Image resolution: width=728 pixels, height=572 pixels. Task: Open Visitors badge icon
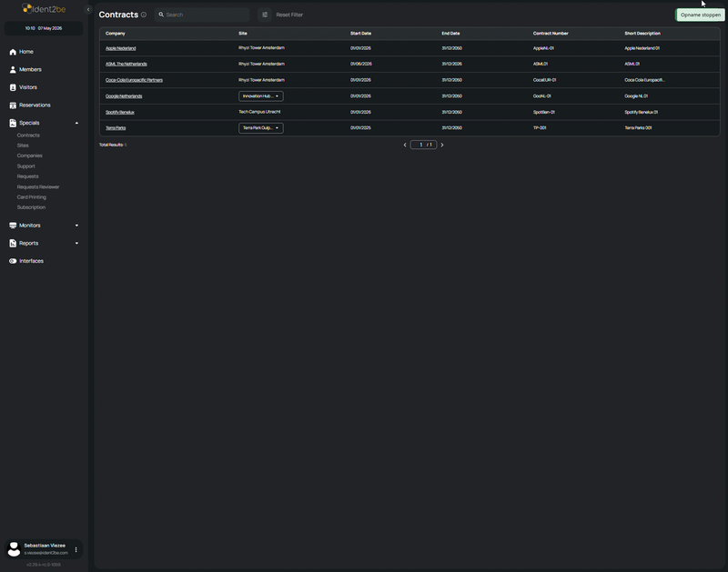[13, 87]
